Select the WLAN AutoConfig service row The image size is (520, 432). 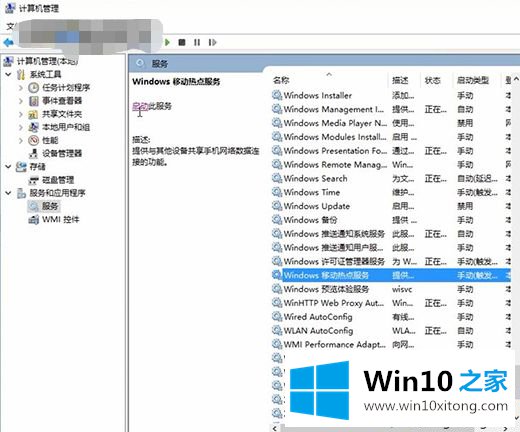(x=391, y=331)
